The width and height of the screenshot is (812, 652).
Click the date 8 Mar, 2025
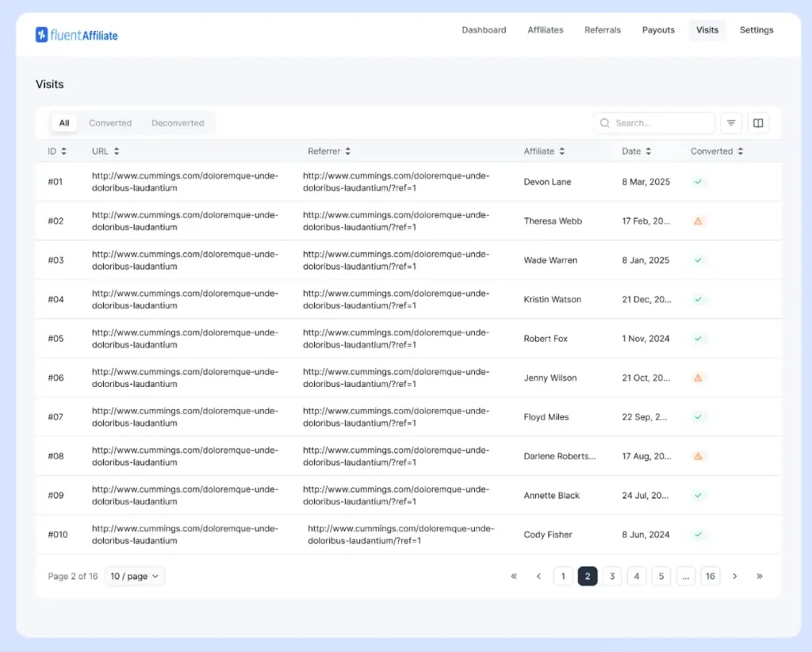tap(645, 182)
